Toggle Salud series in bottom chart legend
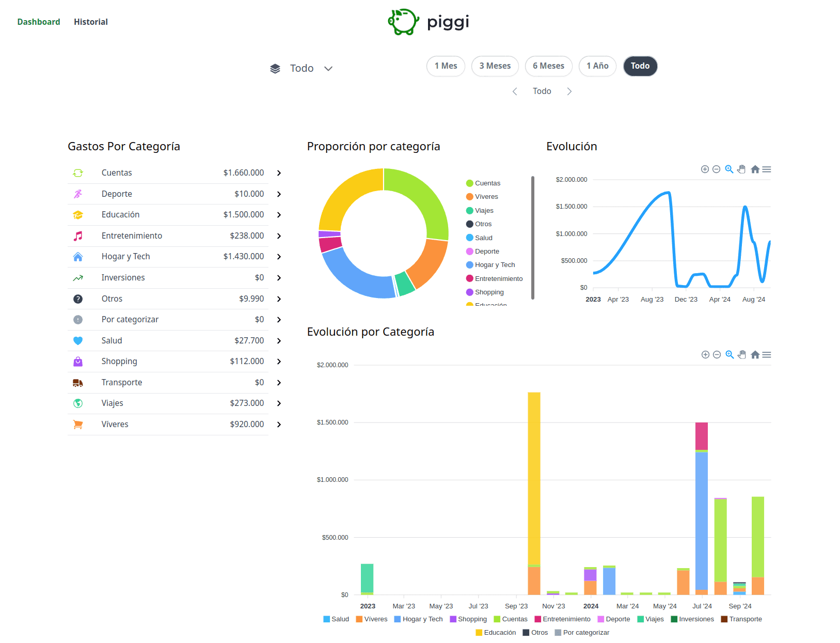The height and width of the screenshot is (643, 840). 336,619
